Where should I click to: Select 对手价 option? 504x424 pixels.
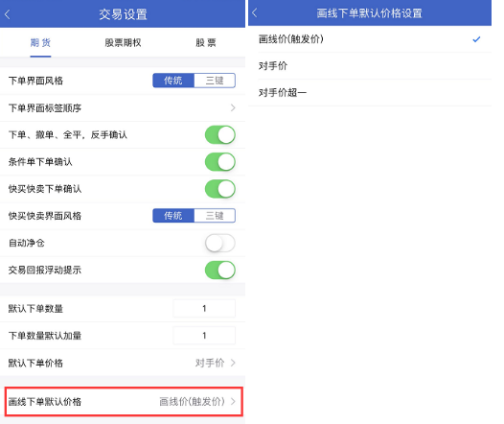tap(370, 66)
